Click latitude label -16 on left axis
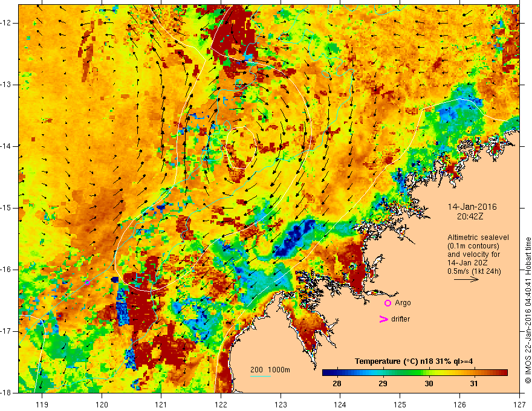The image size is (532, 411). 7,270
